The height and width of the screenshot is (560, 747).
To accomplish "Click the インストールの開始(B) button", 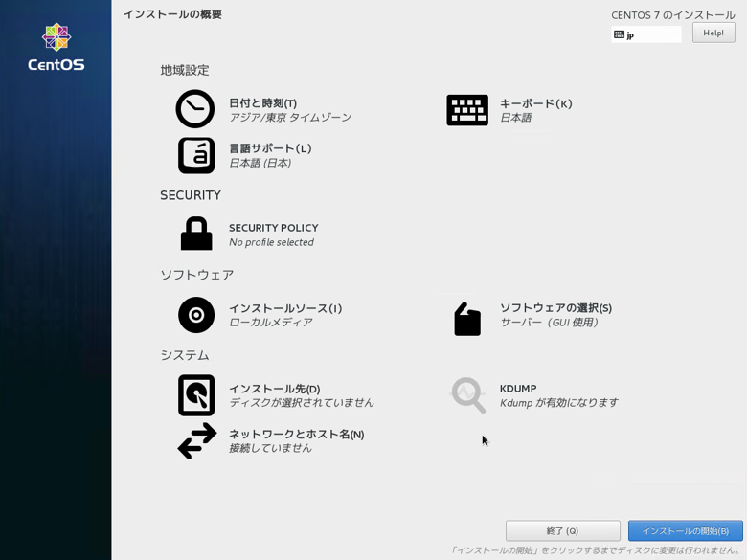I will pos(685,530).
